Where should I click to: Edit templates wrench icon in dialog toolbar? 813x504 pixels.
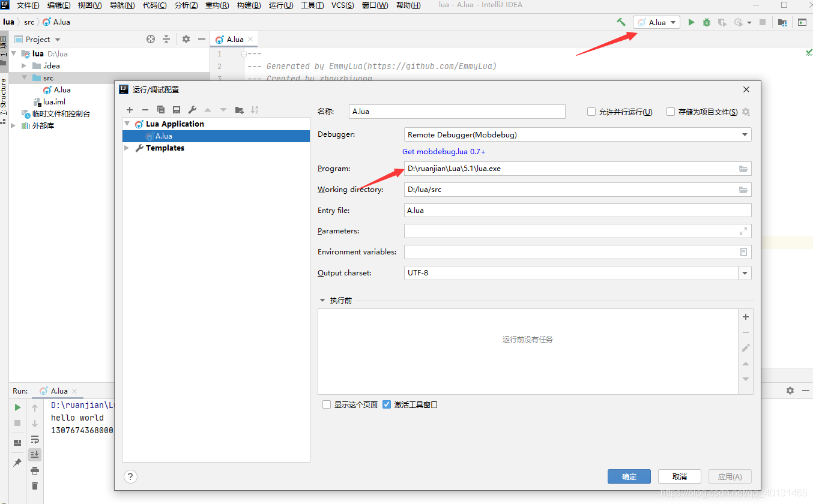pos(192,110)
